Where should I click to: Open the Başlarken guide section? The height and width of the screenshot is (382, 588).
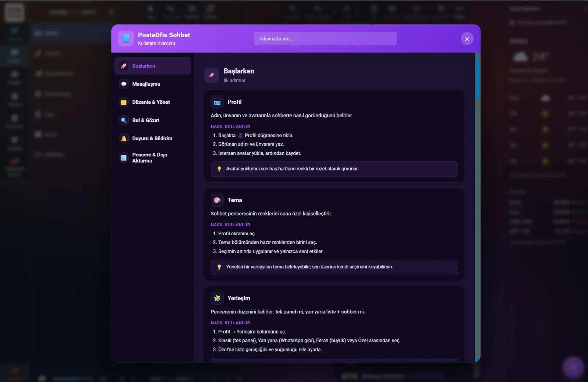tap(153, 66)
